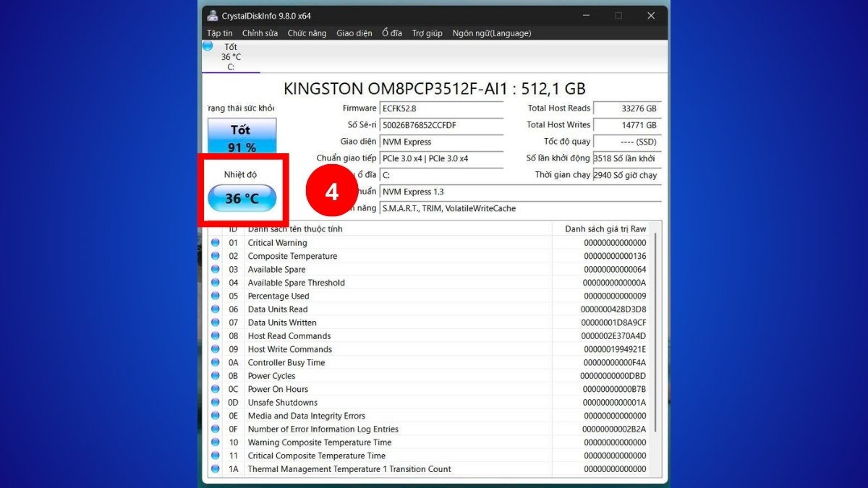Click the transfer mode field PCIe 3.0 x4

[x=441, y=158]
